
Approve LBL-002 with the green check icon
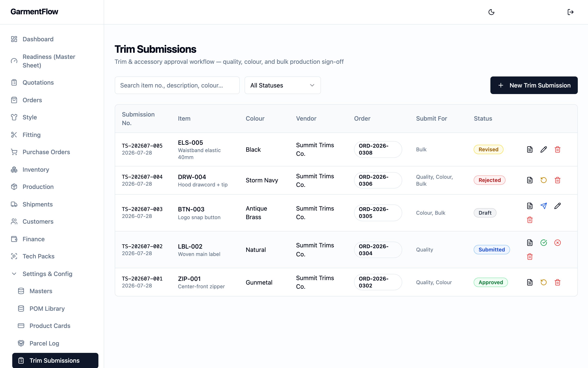pyautogui.click(x=543, y=243)
